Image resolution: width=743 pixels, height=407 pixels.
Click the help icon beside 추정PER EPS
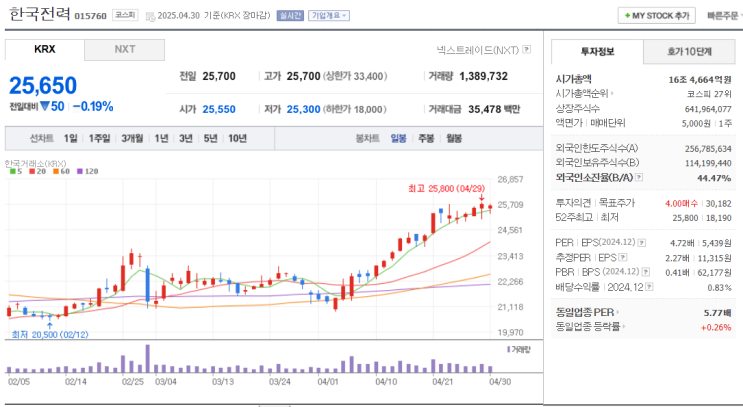(623, 257)
